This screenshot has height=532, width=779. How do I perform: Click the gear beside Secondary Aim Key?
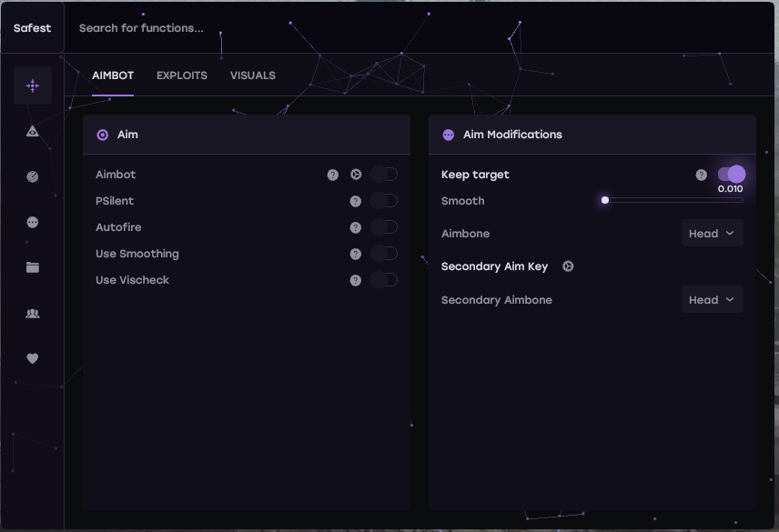[568, 266]
